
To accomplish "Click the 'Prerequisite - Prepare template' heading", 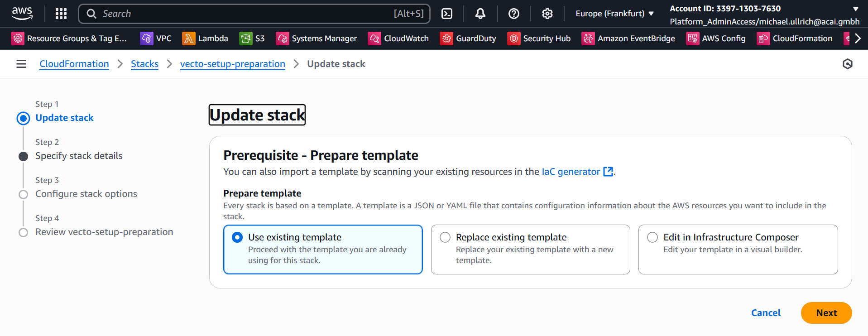I will point(321,155).
